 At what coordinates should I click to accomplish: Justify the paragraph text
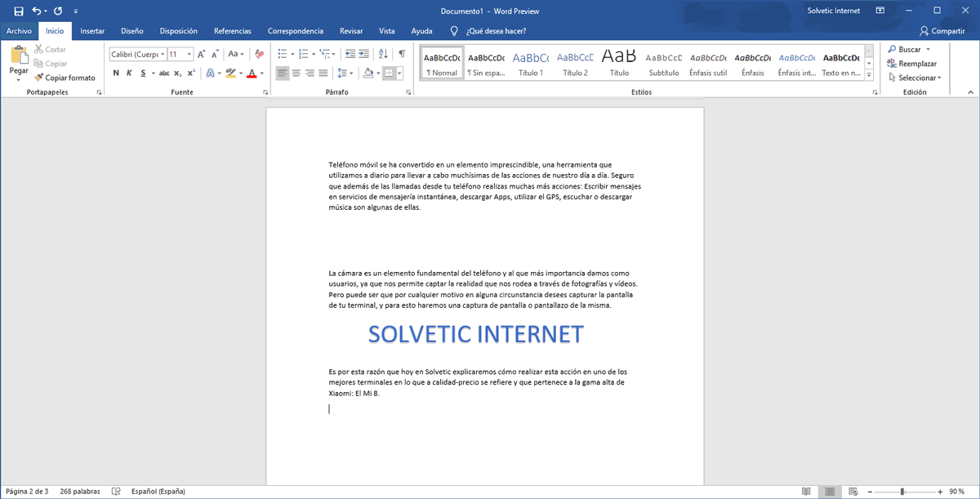[323, 73]
